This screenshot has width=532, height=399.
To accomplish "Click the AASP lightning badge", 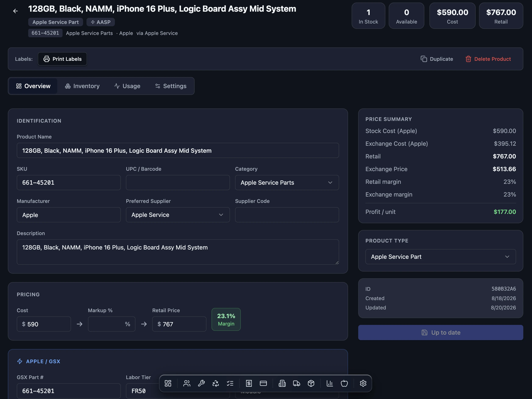I will pos(100,22).
